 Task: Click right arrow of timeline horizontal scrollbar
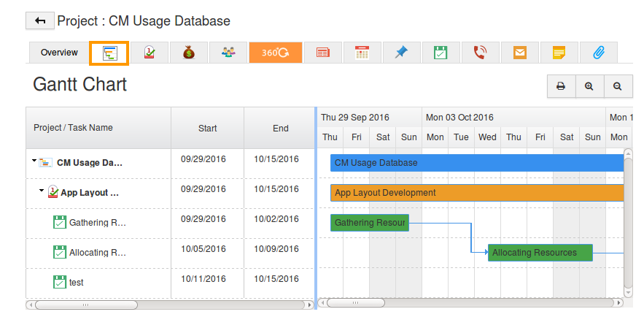(x=619, y=303)
